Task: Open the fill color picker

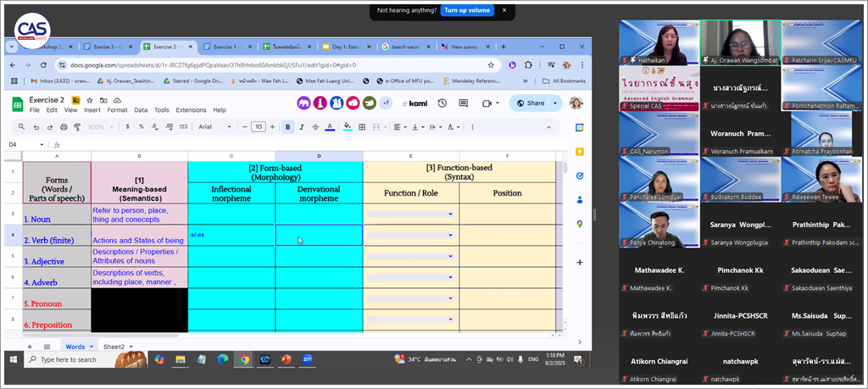Action: tap(348, 127)
